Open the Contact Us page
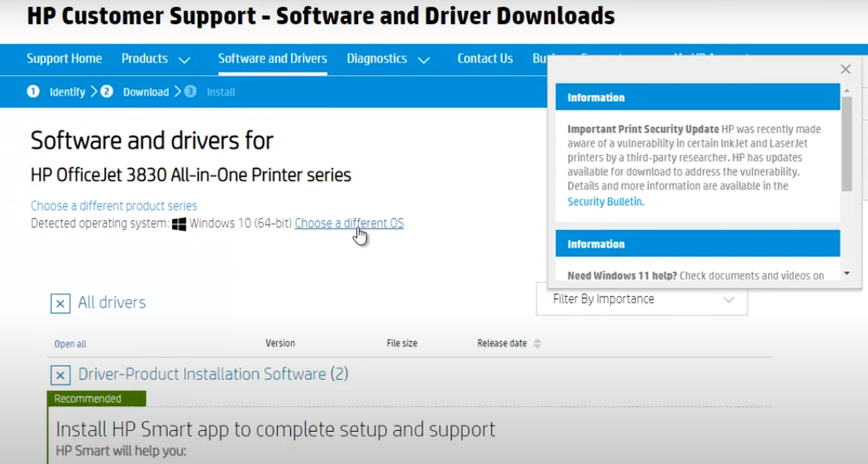The width and height of the screenshot is (868, 464). 485,59
